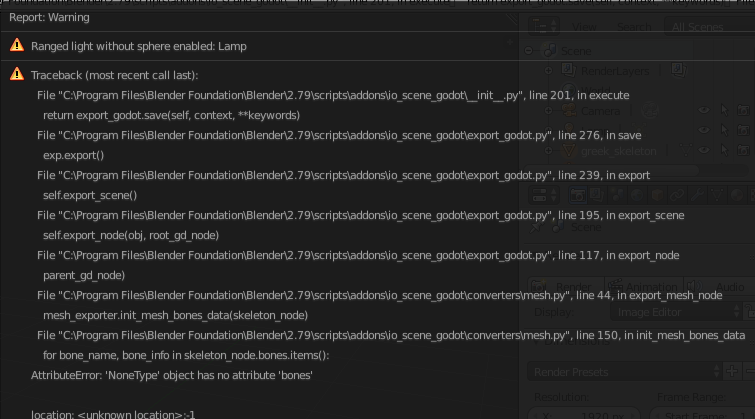Click the warning icon beside Ranged light message
Image resolution: width=755 pixels, height=419 pixels.
pos(17,45)
